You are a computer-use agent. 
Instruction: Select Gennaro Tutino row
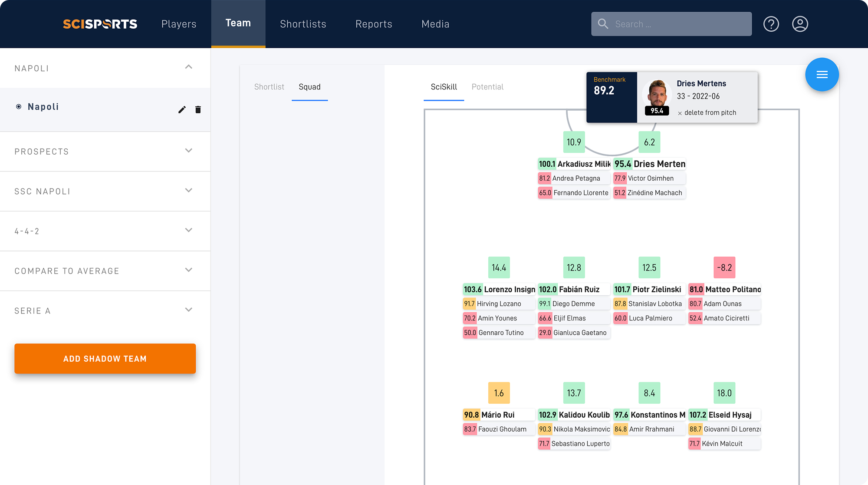pyautogui.click(x=499, y=333)
